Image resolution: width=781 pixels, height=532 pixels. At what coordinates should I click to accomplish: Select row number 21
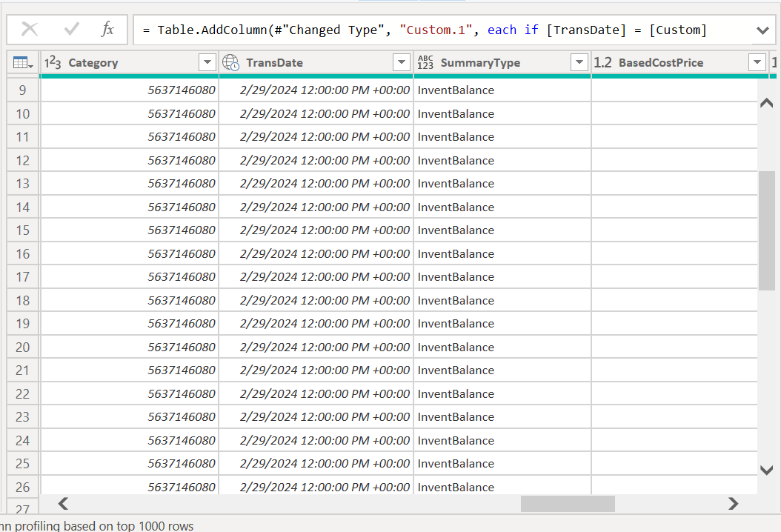click(23, 370)
